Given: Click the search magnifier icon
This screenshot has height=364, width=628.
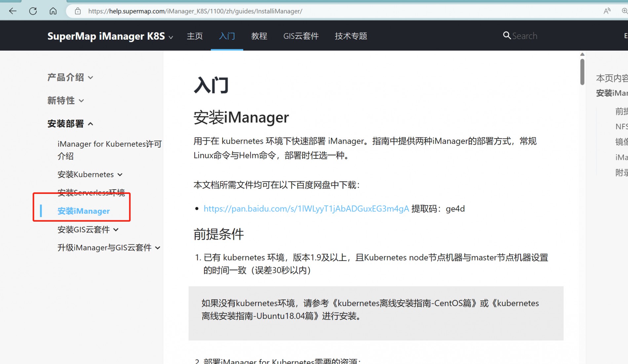Looking at the screenshot, I should pos(507,35).
